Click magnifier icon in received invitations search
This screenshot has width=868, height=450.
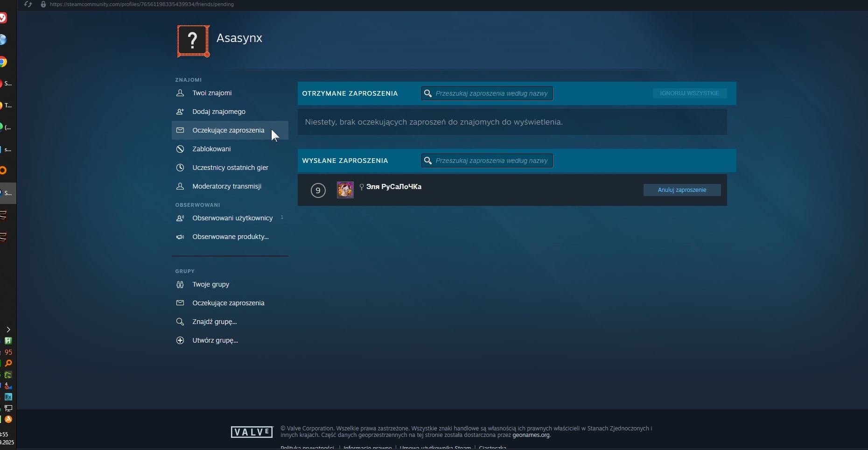pyautogui.click(x=428, y=93)
